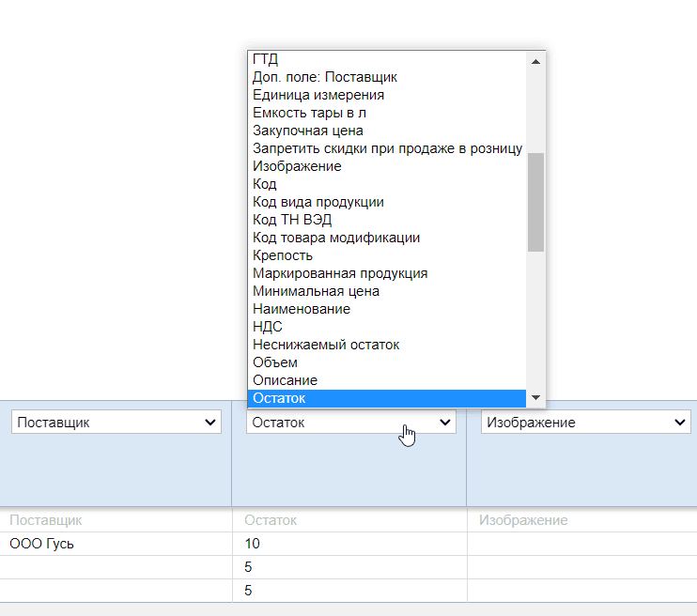Choose 'Запретить скидки при продаже в розницу'

pyautogui.click(x=387, y=148)
